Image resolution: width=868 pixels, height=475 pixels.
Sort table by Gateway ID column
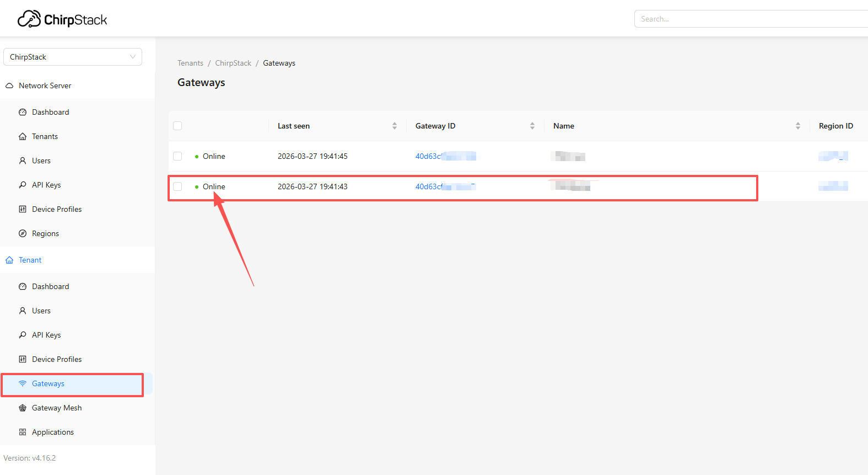pyautogui.click(x=532, y=126)
